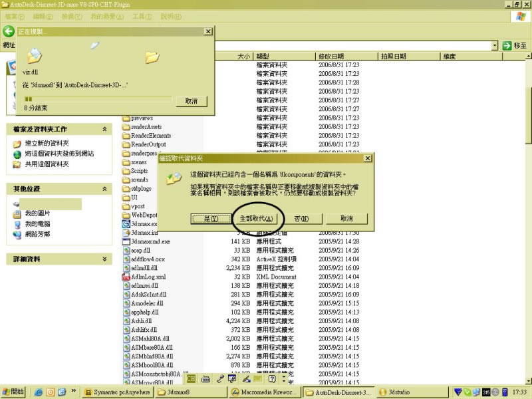Viewport: 532px width, 399px height.
Task: Click the system tray clock 17:33
Action: [x=519, y=392]
